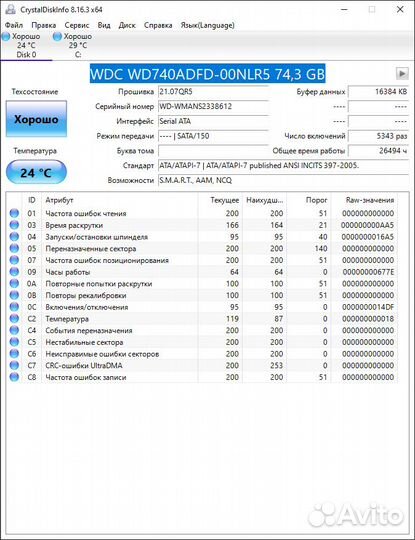Click the status icon for attribute 0A

point(14,283)
